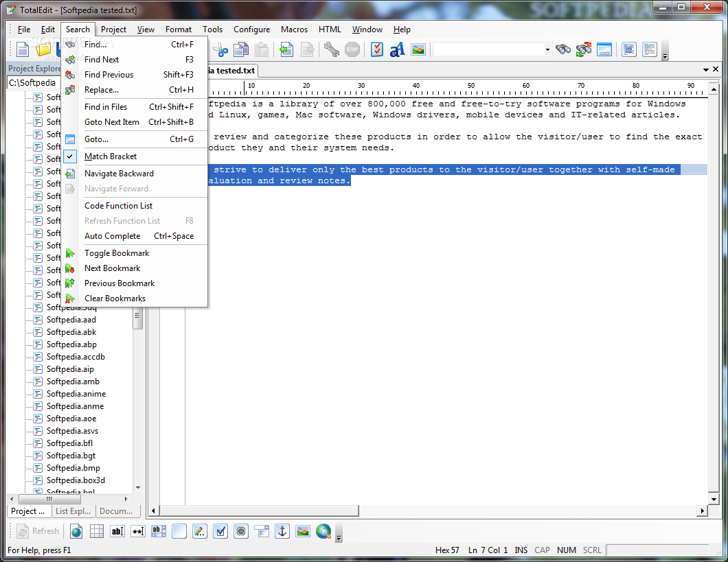Click the first text-alignment icon after the blue window icon
Screen dimensions: 728x562
click(629, 49)
